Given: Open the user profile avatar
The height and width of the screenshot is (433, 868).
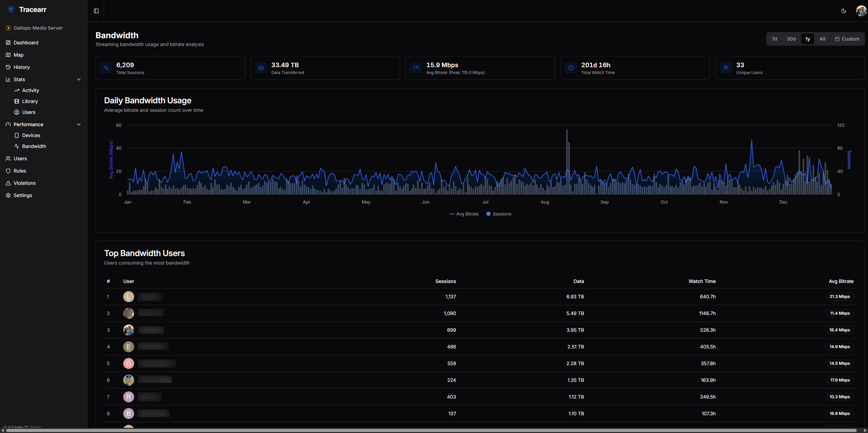Looking at the screenshot, I should pyautogui.click(x=861, y=11).
